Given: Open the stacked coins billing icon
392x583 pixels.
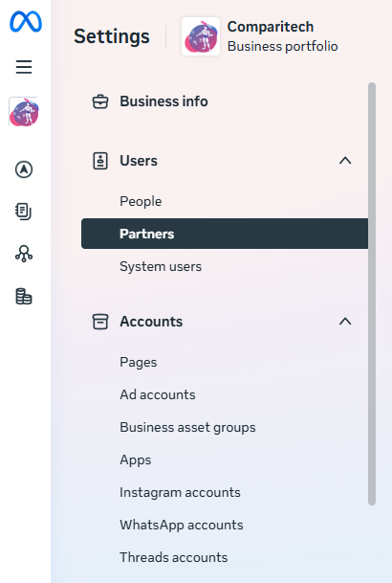Looking at the screenshot, I should point(24,297).
